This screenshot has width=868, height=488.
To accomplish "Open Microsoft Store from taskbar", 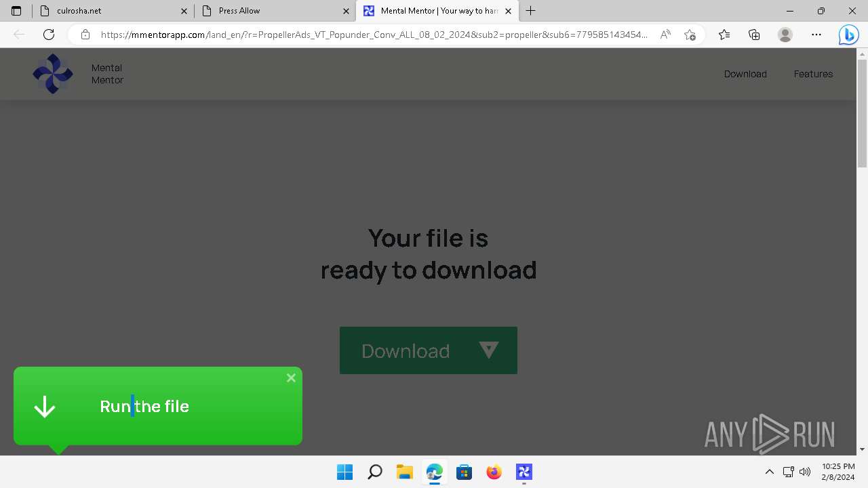I will [x=465, y=472].
